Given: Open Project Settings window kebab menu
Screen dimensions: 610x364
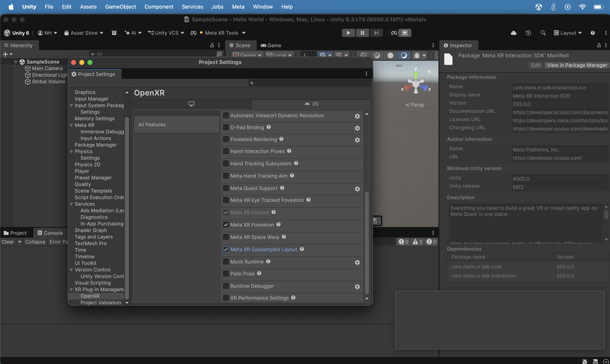Looking at the screenshot, I should tap(366, 74).
